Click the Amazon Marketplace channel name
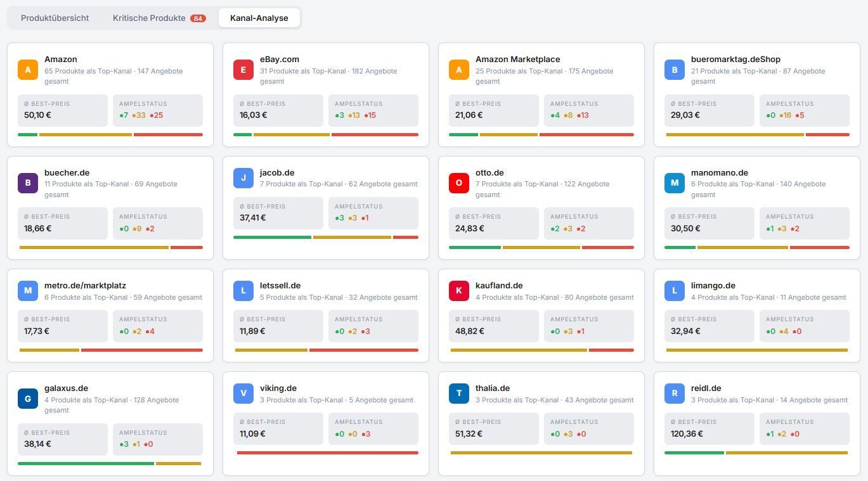This screenshot has width=868, height=481. (517, 59)
